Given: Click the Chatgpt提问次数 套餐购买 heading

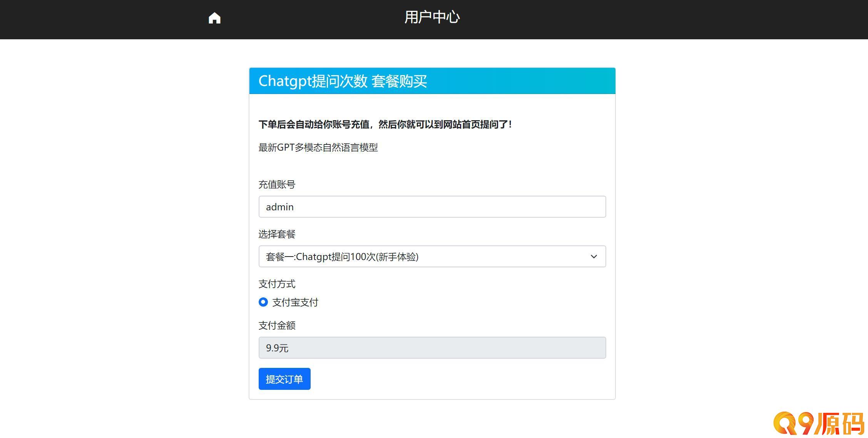Looking at the screenshot, I should click(x=343, y=81).
